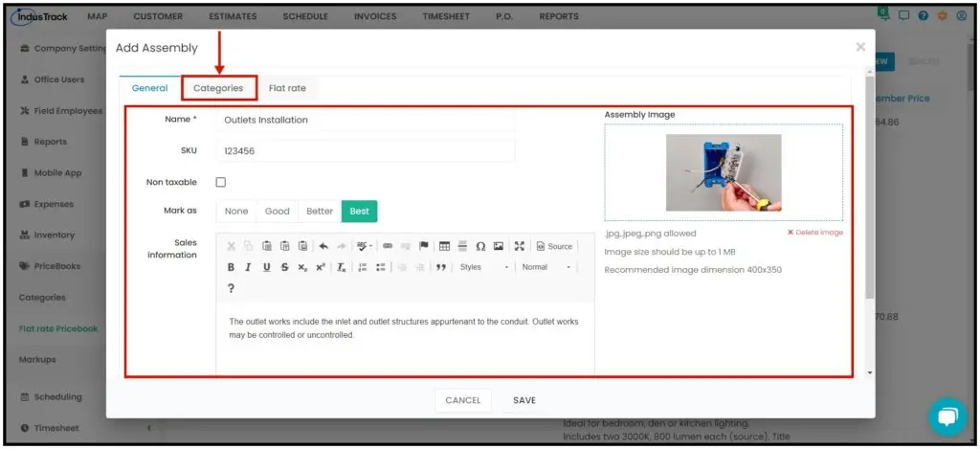This screenshot has width=980, height=449.
Task: Close the Add Assembly dialog
Action: (860, 47)
